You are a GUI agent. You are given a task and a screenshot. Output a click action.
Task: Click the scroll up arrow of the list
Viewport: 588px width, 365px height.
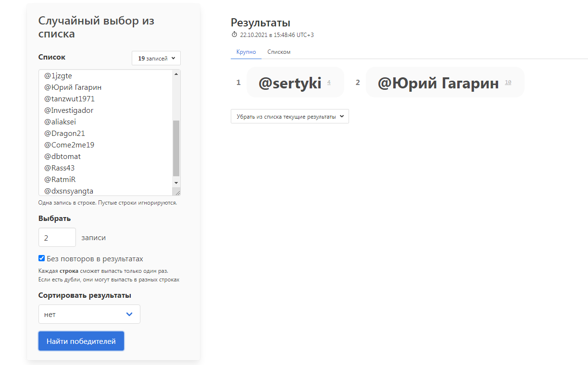point(176,74)
